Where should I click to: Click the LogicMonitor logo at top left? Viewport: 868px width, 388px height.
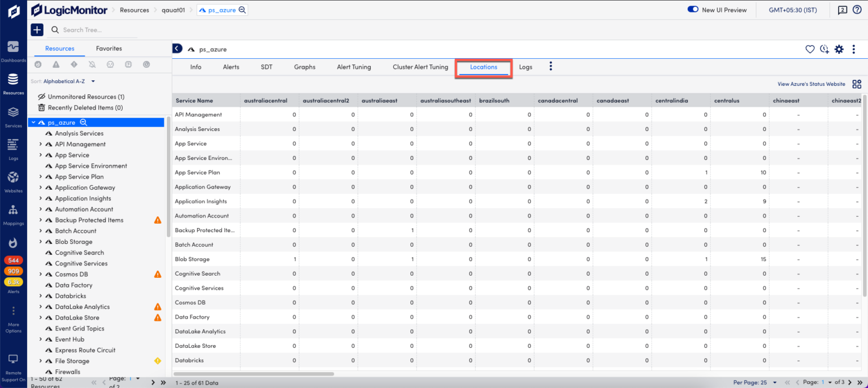point(68,10)
